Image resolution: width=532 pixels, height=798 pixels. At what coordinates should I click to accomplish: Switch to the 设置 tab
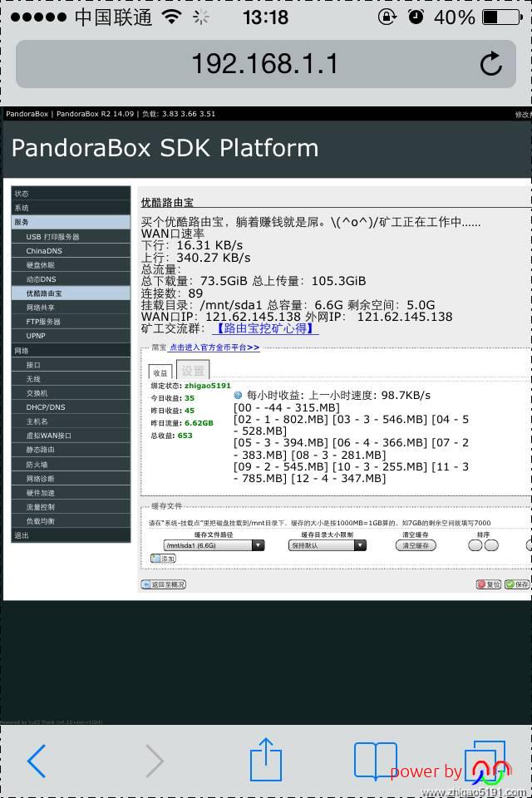(x=193, y=369)
